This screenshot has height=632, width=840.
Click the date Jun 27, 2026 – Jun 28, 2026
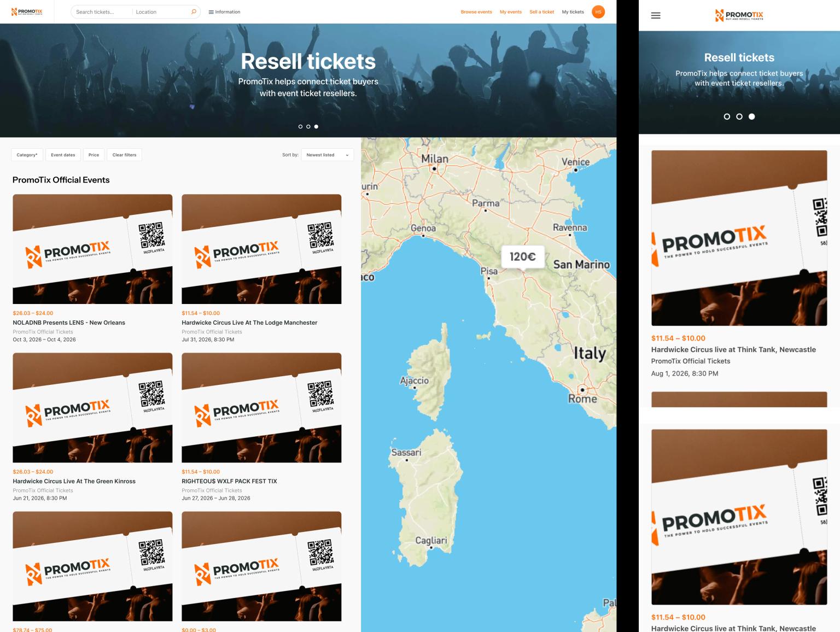(x=216, y=498)
